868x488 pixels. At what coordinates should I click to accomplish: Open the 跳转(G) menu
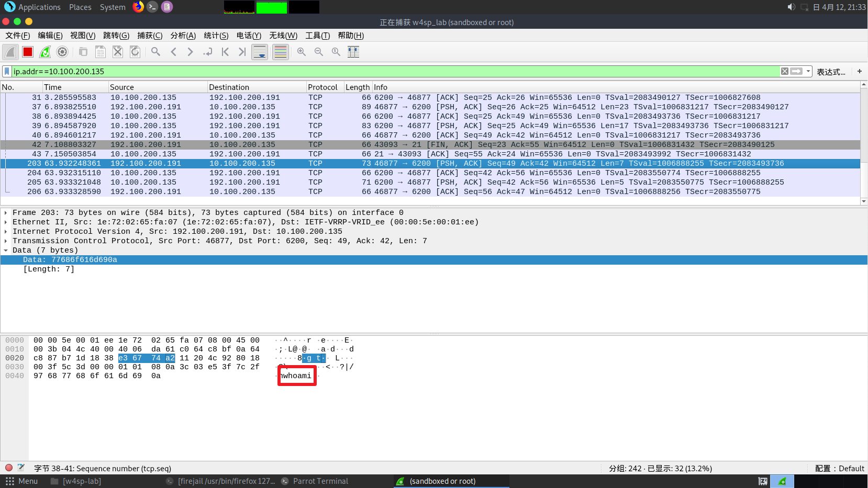coord(116,36)
